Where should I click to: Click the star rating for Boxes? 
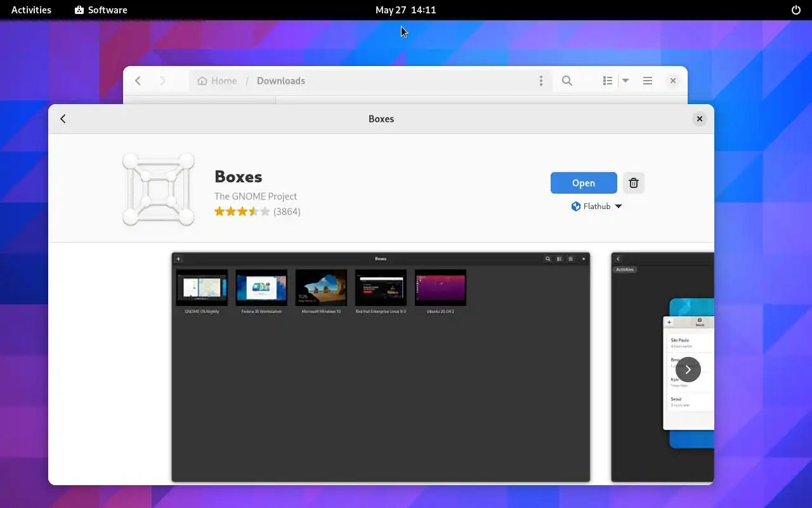pos(242,211)
